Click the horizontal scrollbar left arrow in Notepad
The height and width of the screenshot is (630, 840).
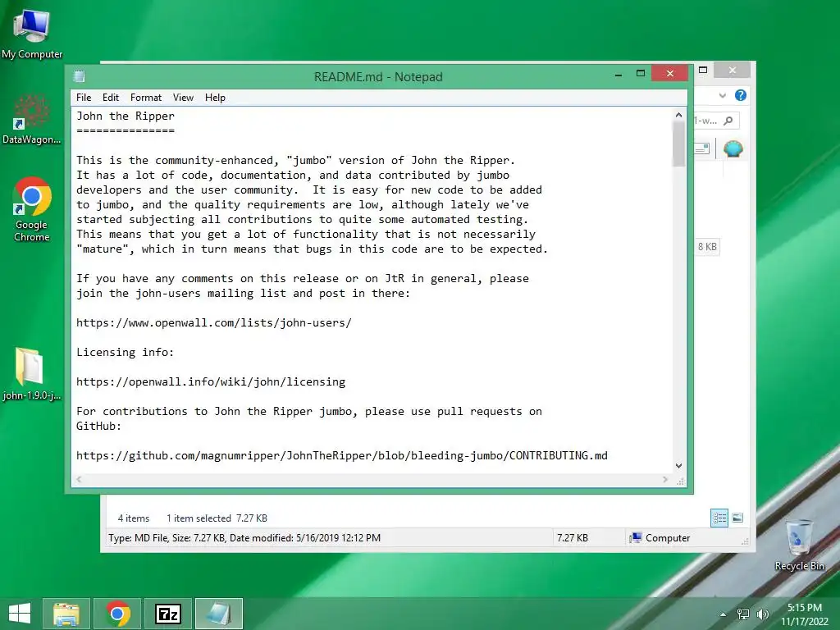(x=79, y=479)
